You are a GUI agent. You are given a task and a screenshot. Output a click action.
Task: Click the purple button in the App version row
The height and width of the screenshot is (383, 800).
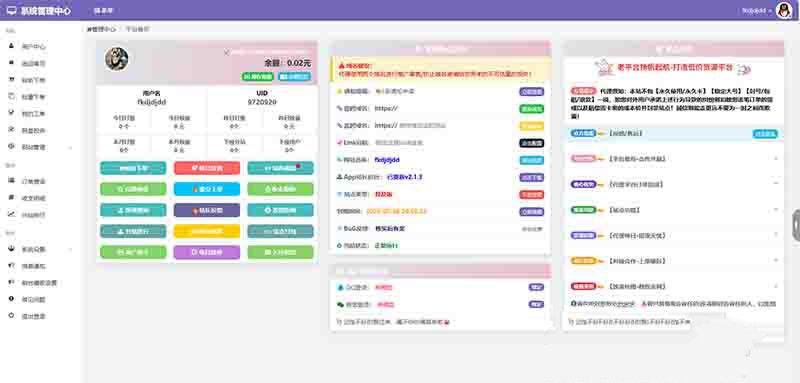click(532, 177)
